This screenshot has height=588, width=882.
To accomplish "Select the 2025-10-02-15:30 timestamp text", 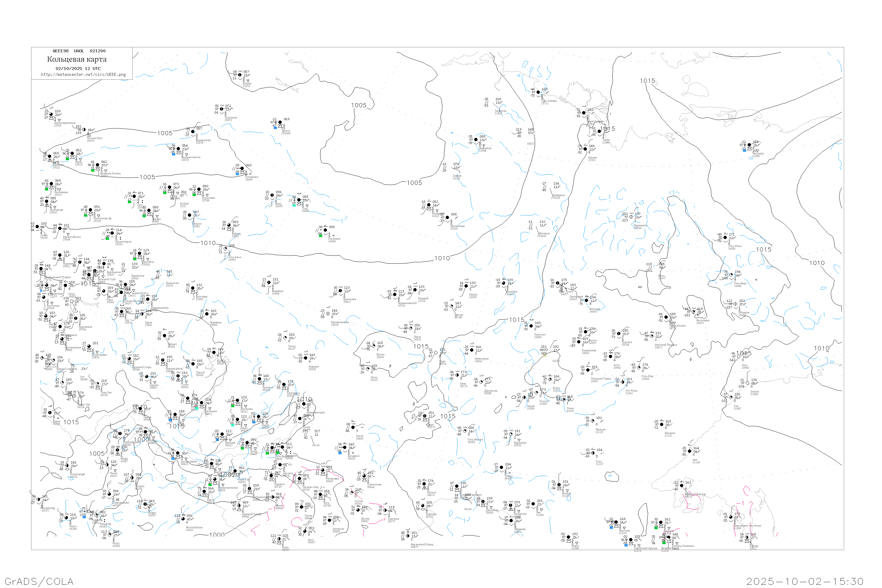I will point(805,581).
